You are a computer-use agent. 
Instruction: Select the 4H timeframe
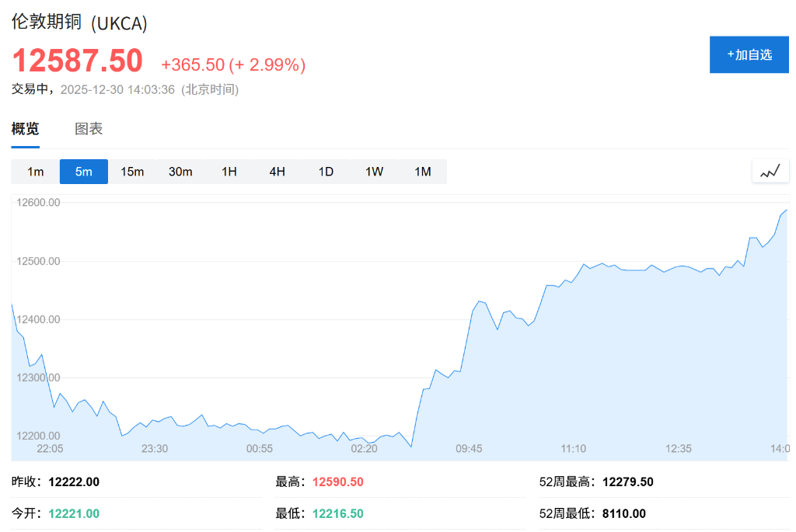[x=277, y=172]
